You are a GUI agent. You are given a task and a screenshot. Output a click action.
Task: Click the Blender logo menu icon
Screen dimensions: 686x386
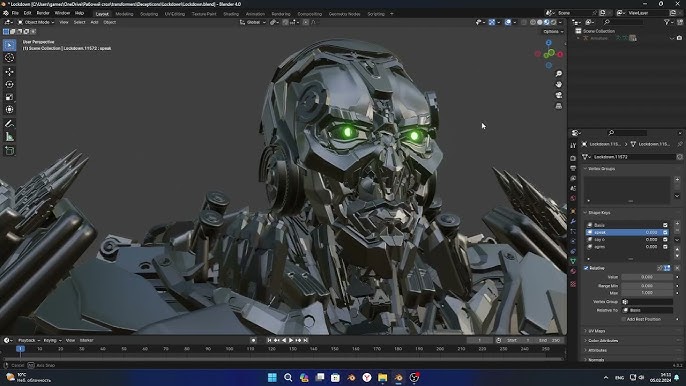(6, 14)
